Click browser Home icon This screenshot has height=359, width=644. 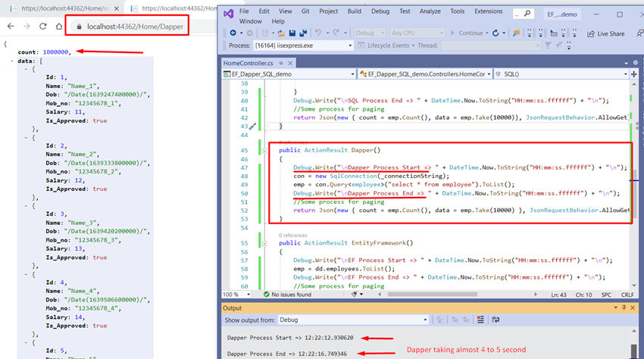[59, 27]
